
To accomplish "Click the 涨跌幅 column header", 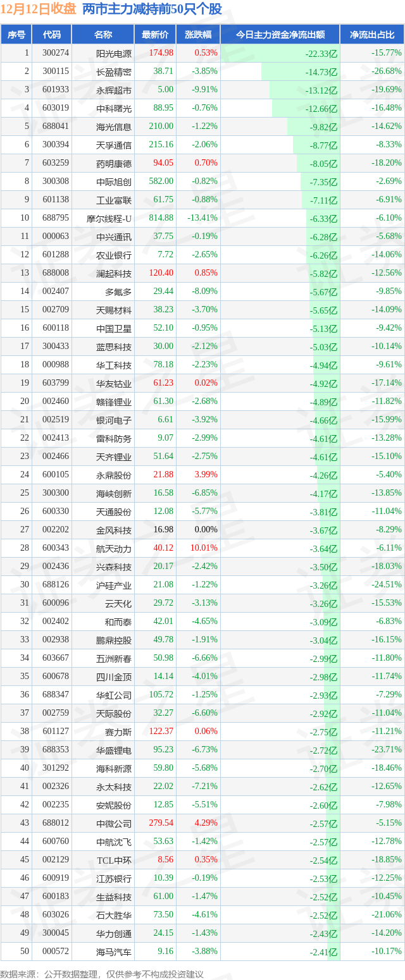I will click(x=198, y=35).
